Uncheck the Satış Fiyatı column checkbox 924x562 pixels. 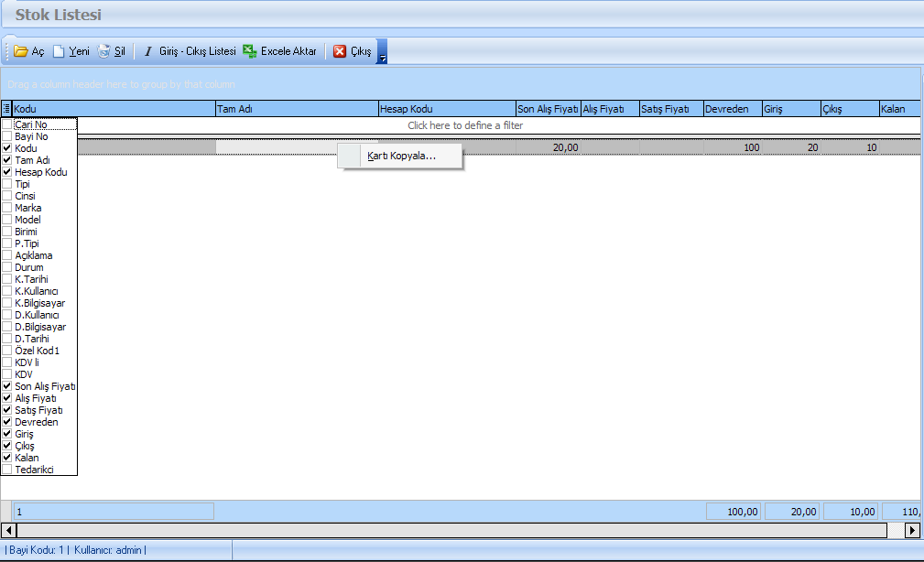click(7, 410)
